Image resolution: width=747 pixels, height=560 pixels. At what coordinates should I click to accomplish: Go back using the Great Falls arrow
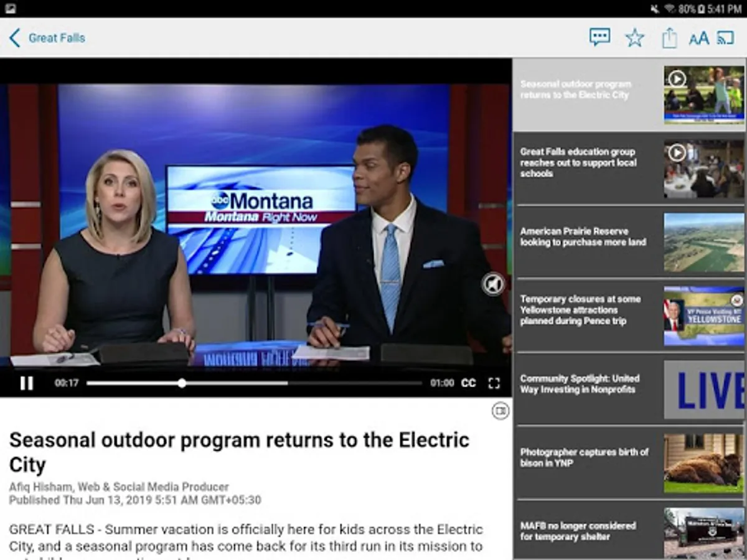[x=14, y=38]
